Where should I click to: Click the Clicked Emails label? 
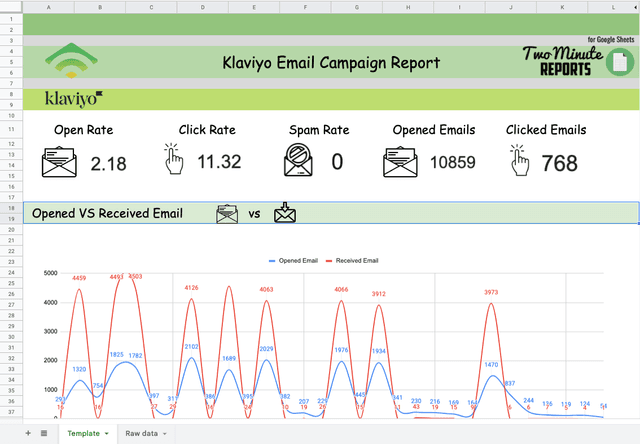point(546,130)
